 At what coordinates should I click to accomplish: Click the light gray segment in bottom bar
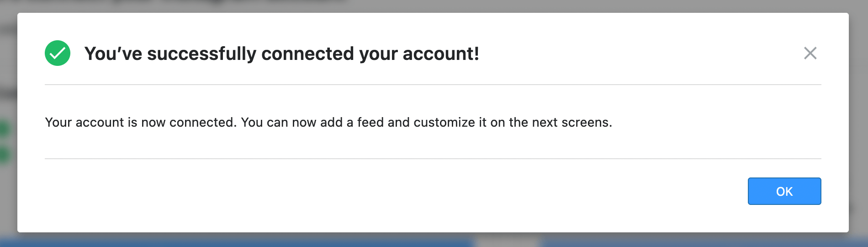click(x=507, y=241)
